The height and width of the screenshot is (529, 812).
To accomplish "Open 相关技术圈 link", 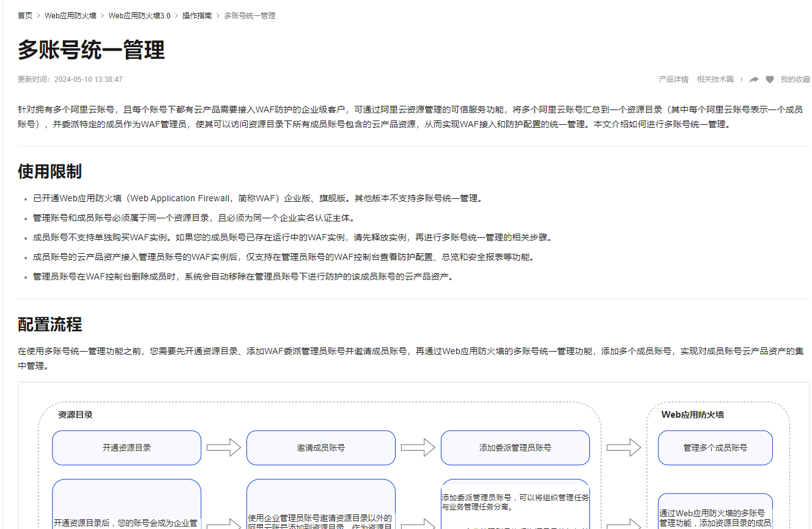I will click(x=715, y=80).
